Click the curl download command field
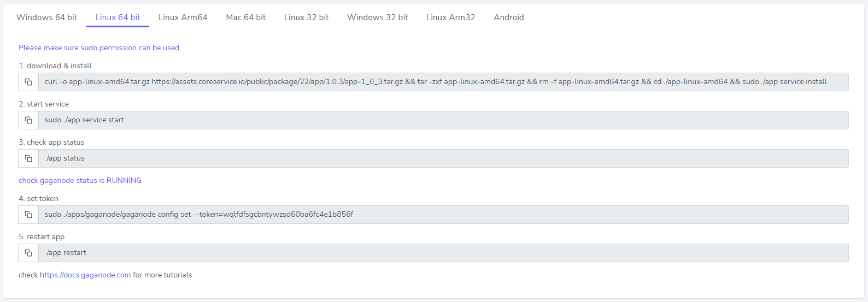Viewport: 868px width, 302px height. point(443,82)
